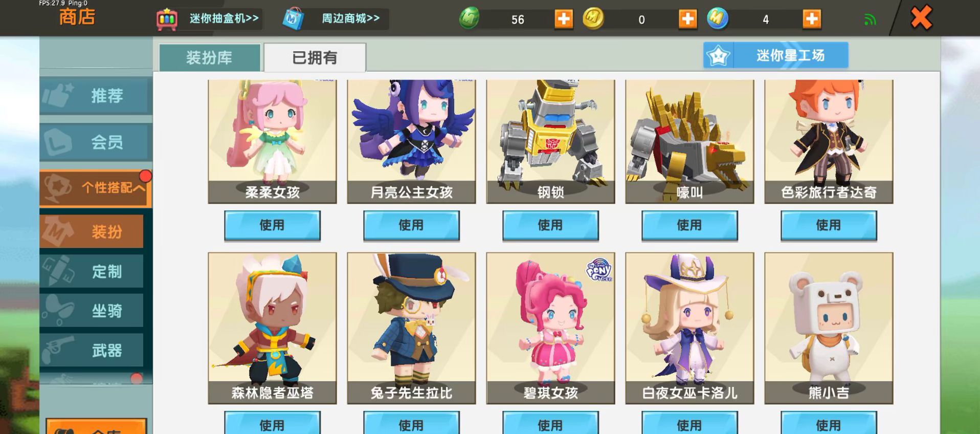Add more gold mini coins
Image resolution: width=980 pixels, height=434 pixels.
coord(687,19)
